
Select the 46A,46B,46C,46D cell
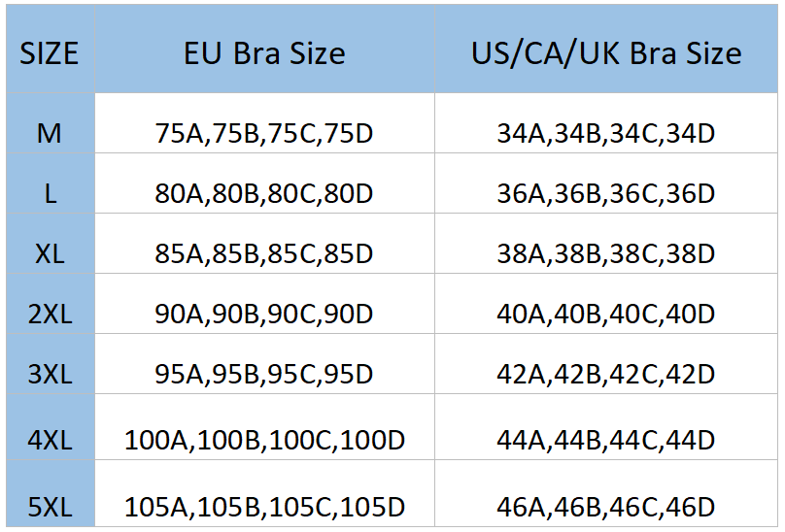pyautogui.click(x=606, y=507)
